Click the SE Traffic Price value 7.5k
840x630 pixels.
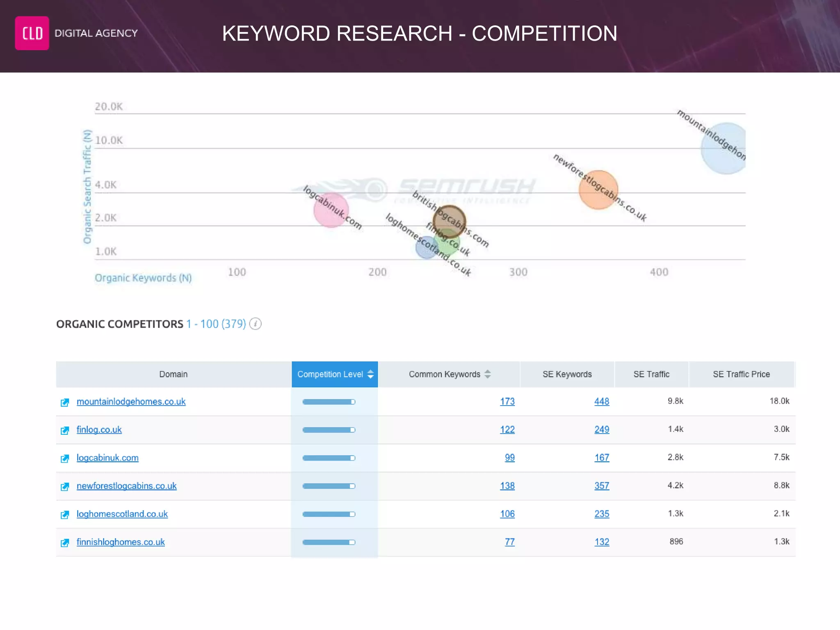coord(781,457)
